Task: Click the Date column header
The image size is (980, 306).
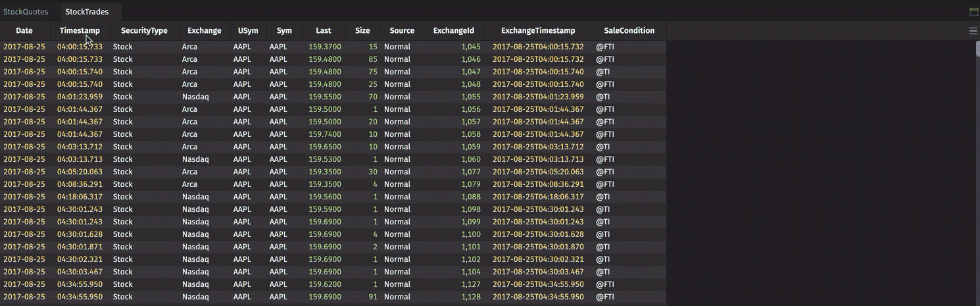Action: coord(24,31)
